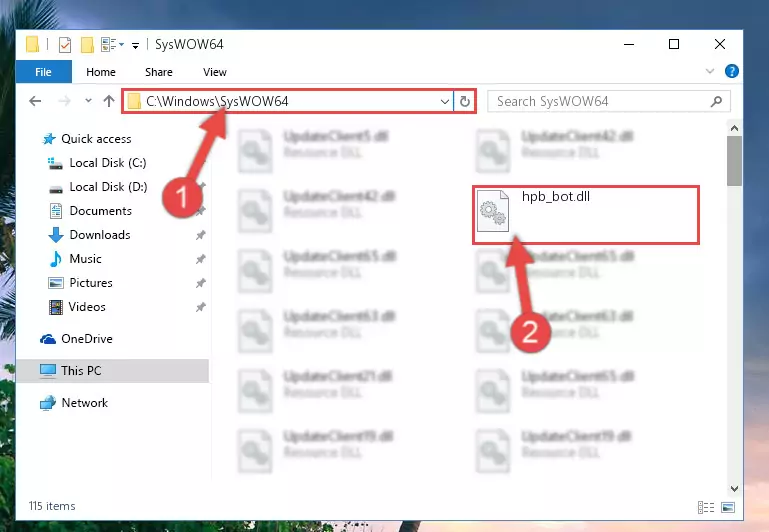
Task: Switch to Large icons view in status bar
Action: 728,507
